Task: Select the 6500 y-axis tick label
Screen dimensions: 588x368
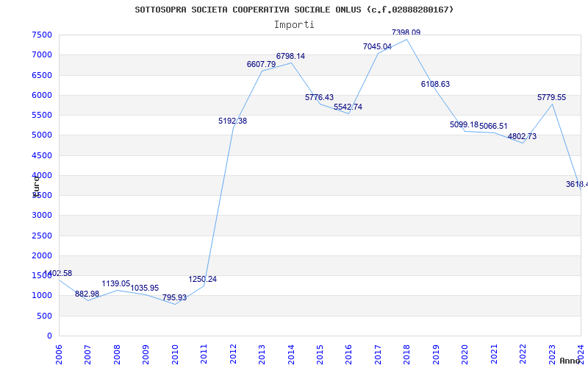Action: [x=42, y=75]
